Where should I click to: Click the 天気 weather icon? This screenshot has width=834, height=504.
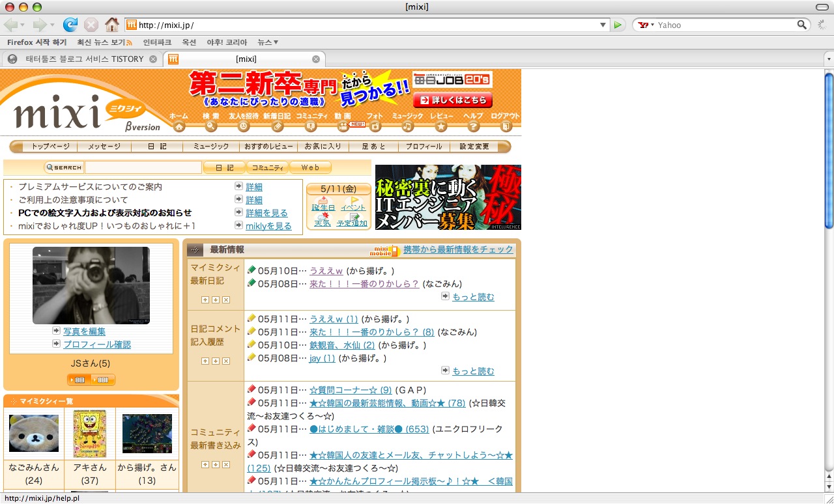(x=323, y=216)
